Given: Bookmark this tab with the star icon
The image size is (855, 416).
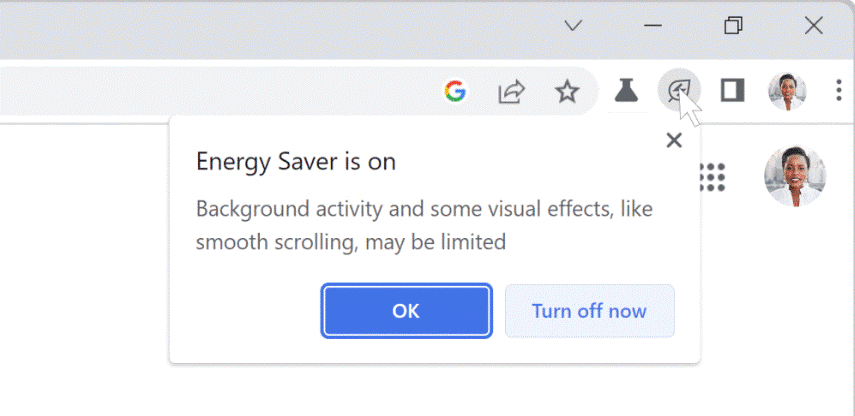Looking at the screenshot, I should point(567,92).
